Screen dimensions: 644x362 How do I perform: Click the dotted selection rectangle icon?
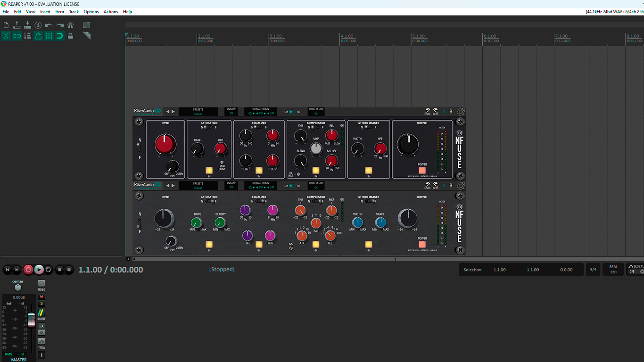click(87, 25)
